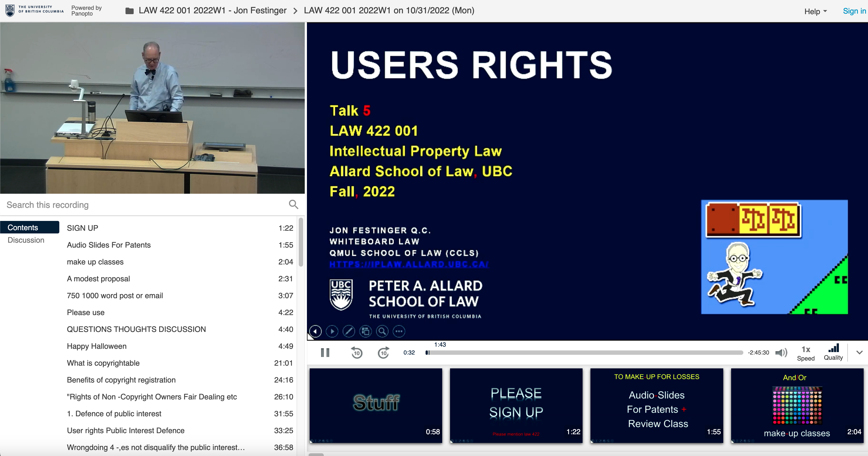Click on the video progress bar
This screenshot has width=868, height=456.
pyautogui.click(x=584, y=353)
